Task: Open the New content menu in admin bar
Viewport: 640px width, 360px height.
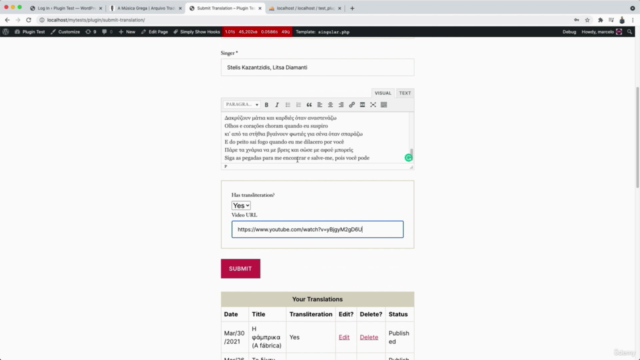Action: pos(127,32)
